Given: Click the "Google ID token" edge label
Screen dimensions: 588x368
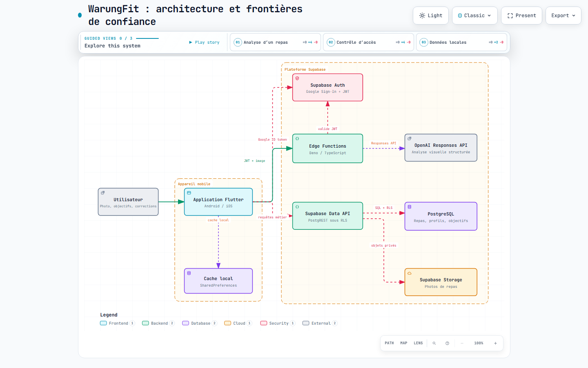Looking at the screenshot, I should [272, 140].
